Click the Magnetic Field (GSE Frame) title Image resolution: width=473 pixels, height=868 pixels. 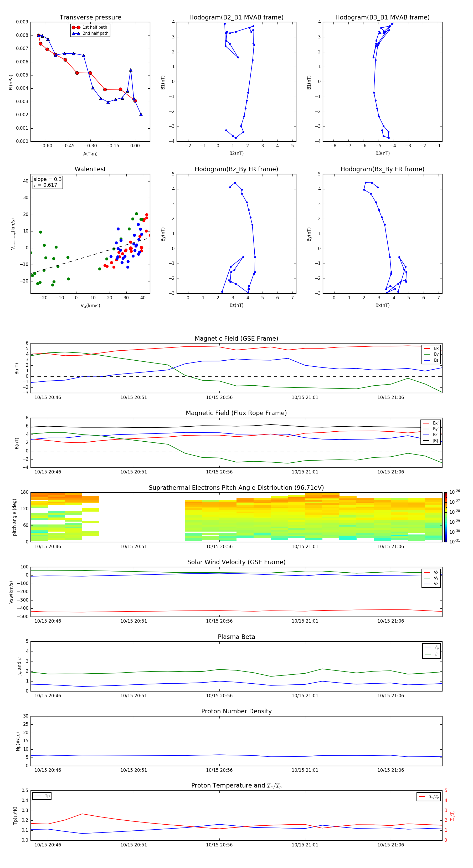(236, 339)
